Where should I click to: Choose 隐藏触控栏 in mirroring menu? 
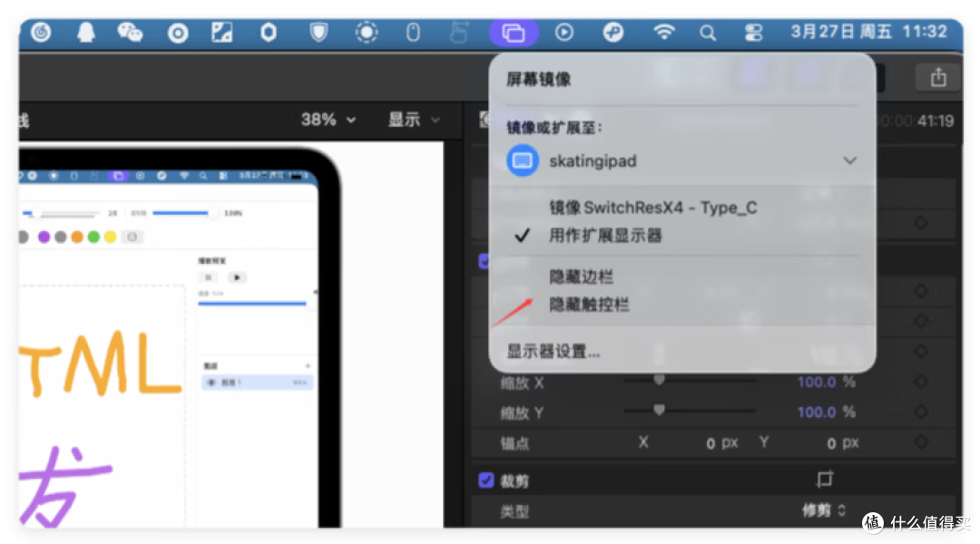coord(589,305)
